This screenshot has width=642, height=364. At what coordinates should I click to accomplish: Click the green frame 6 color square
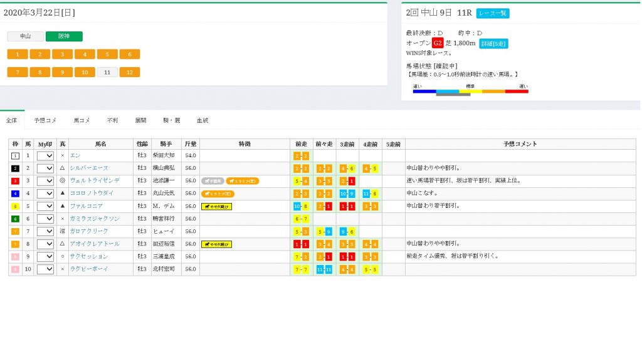tap(16, 219)
